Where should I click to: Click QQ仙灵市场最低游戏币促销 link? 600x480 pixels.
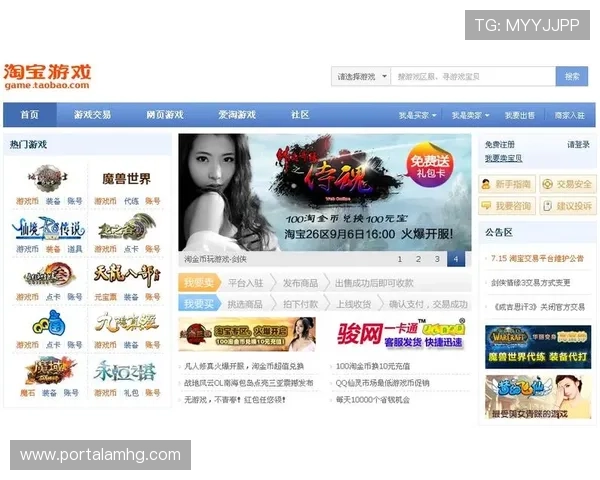(382, 383)
